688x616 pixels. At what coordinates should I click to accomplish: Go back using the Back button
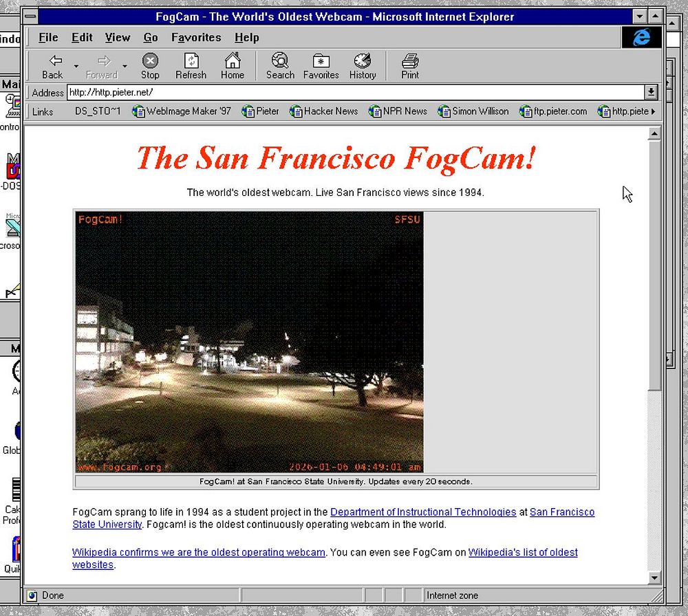pyautogui.click(x=53, y=66)
